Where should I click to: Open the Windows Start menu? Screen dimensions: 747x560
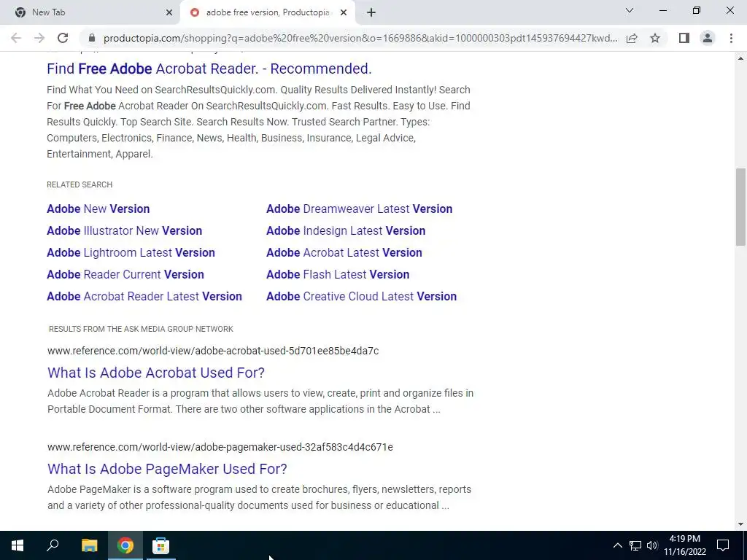click(18, 545)
